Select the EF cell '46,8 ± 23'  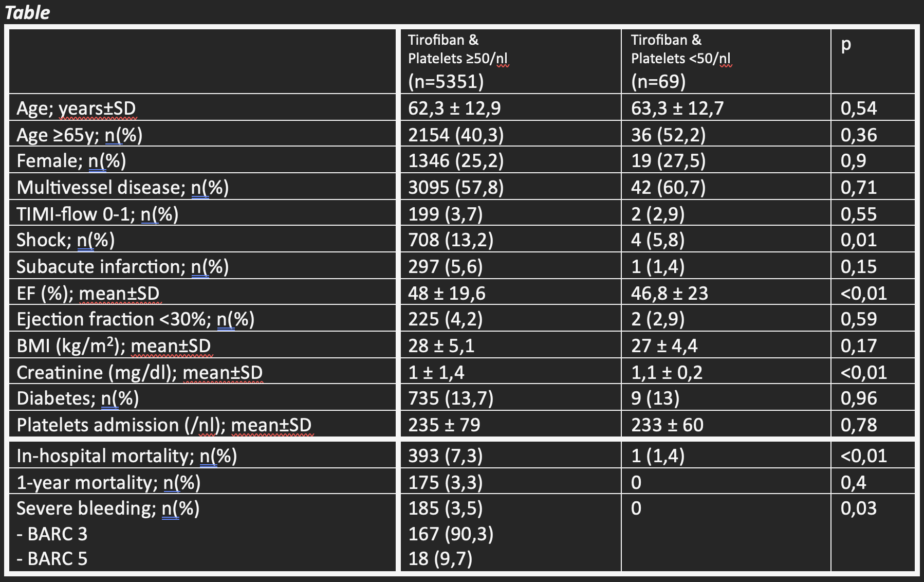click(670, 294)
